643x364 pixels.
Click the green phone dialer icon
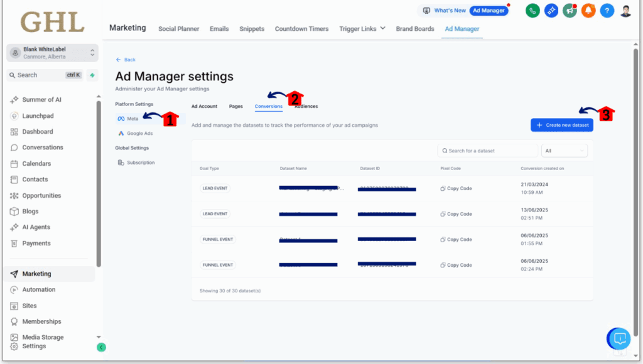(532, 11)
